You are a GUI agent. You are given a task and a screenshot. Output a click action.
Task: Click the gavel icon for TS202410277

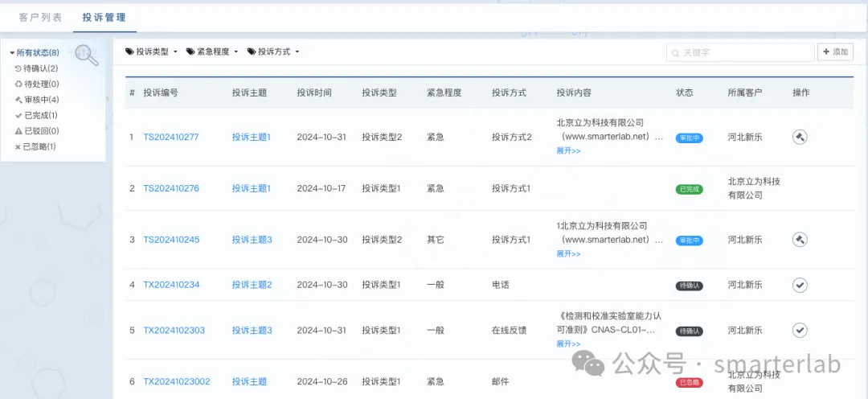coord(800,137)
